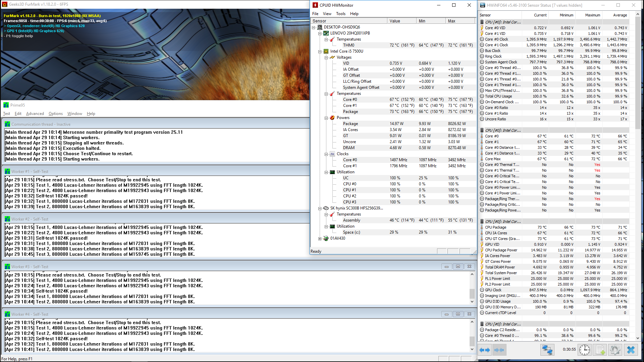Viewport: 644px width, 362px height.
Task: Open the File menu in HWMonitor
Action: tap(315, 14)
